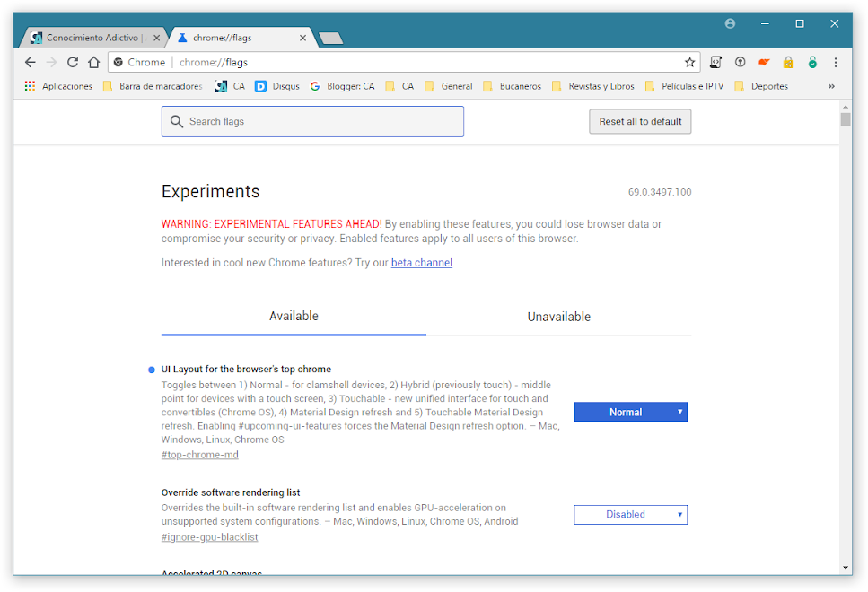Open the CA bookmark with site logo
Screen dimensions: 868x592
click(x=230, y=86)
